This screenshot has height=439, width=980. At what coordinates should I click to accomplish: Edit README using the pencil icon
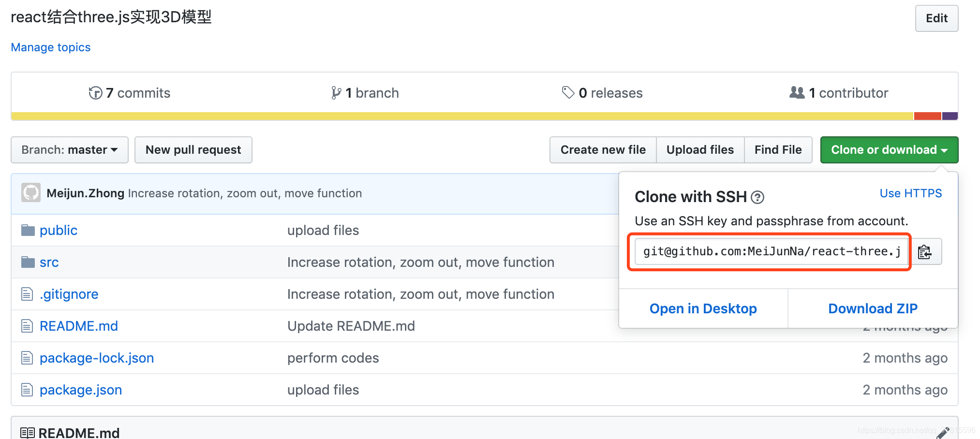[x=942, y=433]
